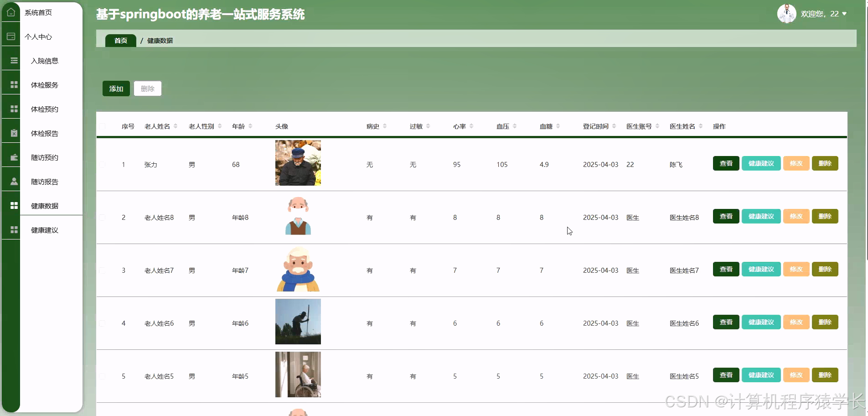Click 修改 for row 老人姓名8

pyautogui.click(x=796, y=216)
